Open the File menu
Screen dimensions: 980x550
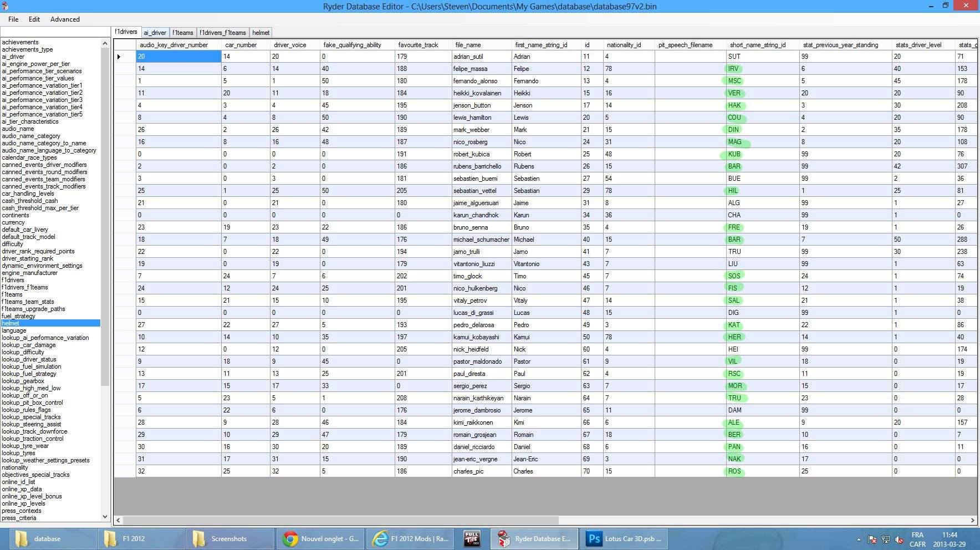(13, 19)
